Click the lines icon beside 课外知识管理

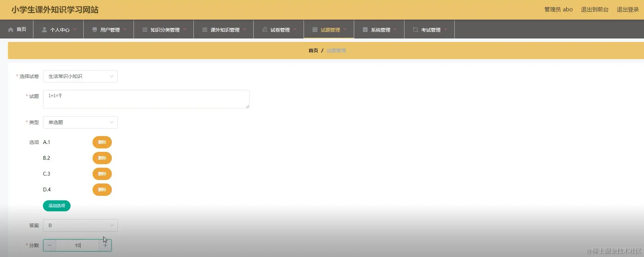205,30
